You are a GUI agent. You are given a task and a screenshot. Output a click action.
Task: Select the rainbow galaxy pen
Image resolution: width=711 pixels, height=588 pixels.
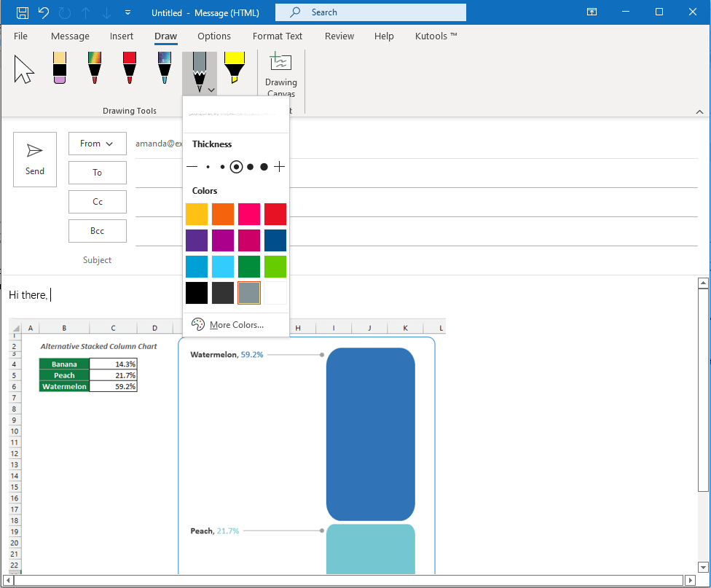tap(94, 68)
